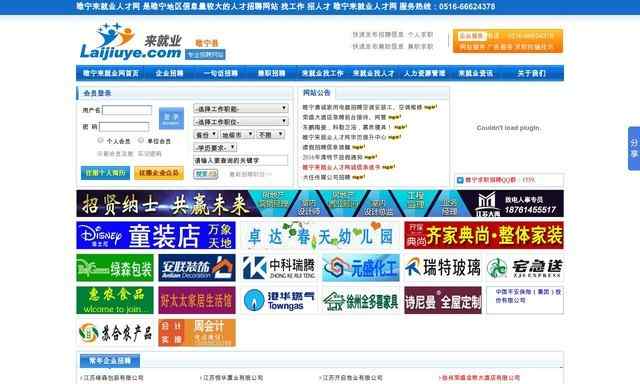Click the 安联装饰 logo ad
The width and height of the screenshot is (640, 384).
point(197,268)
